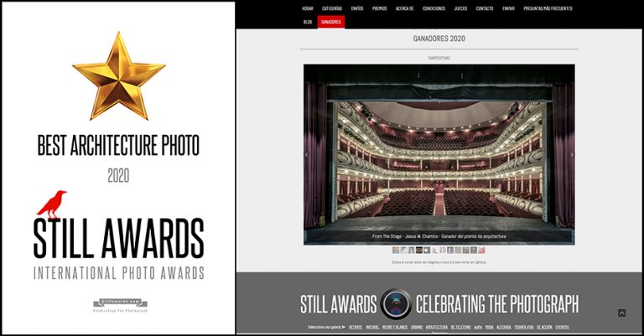Image resolution: width=644 pixels, height=336 pixels.
Task: Open the CONTACTO page
Action: tap(485, 8)
